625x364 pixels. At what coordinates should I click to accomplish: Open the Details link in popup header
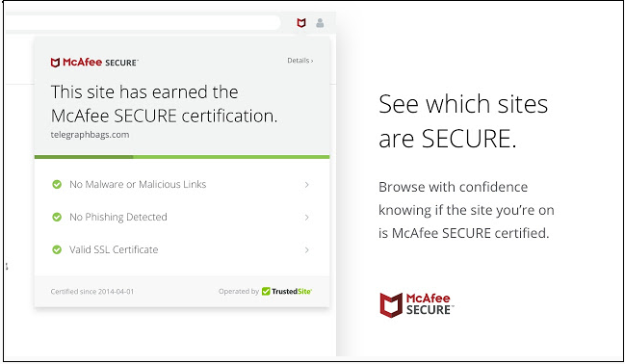pyautogui.click(x=300, y=61)
